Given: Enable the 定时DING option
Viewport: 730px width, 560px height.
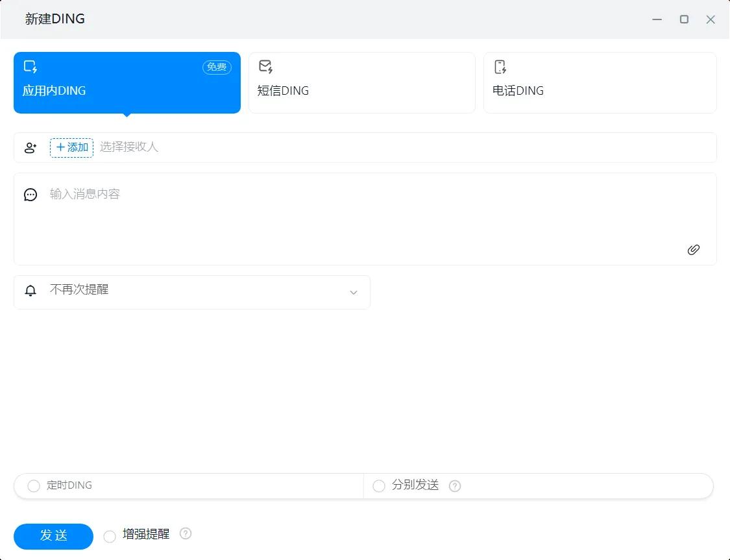Looking at the screenshot, I should tap(33, 485).
